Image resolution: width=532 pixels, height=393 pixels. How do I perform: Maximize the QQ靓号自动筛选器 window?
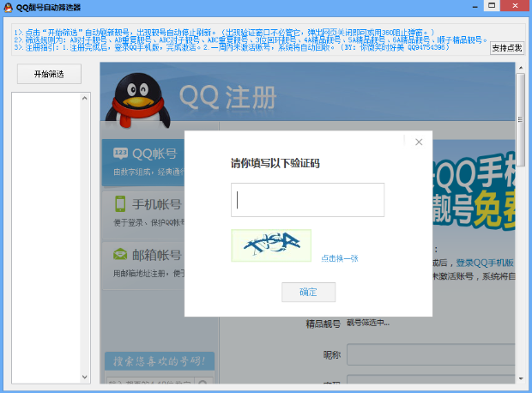click(492, 5)
